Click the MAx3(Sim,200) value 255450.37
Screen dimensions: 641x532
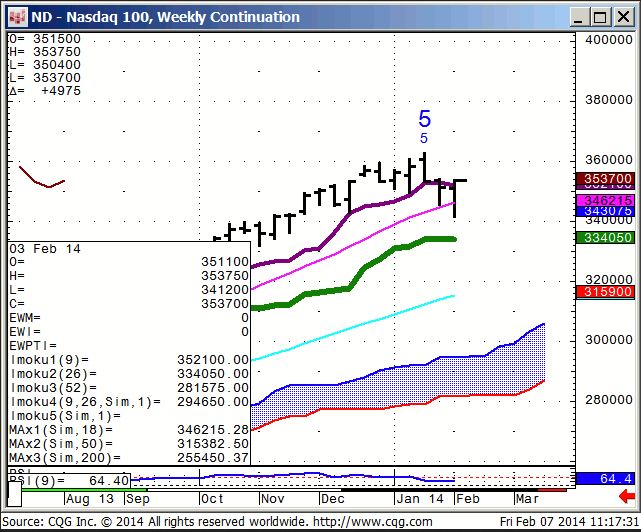(213, 457)
